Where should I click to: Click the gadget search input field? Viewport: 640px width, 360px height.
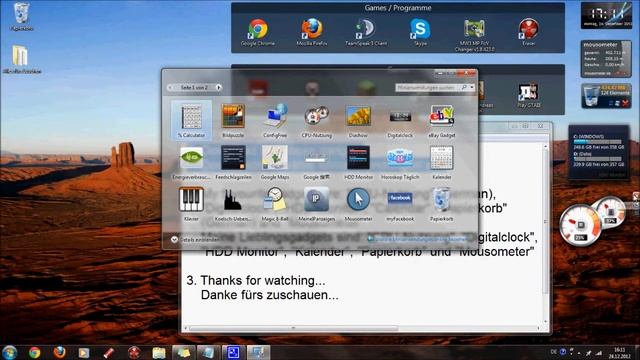(x=428, y=87)
